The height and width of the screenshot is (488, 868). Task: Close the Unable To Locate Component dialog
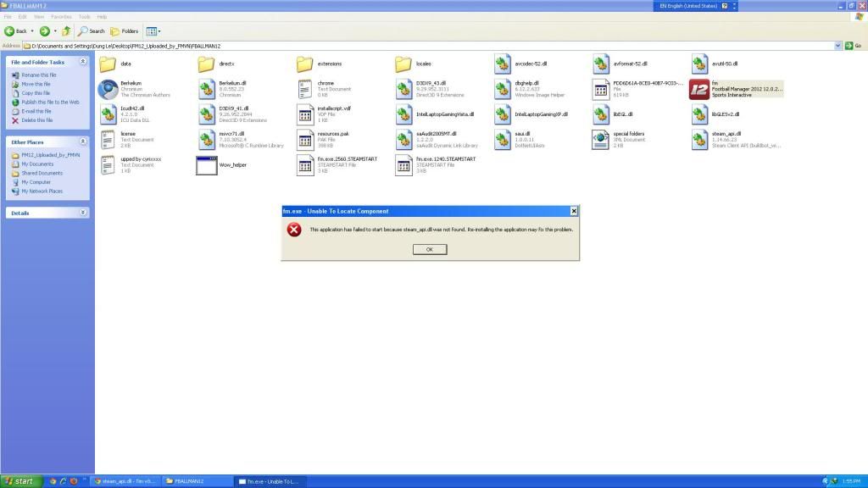tap(574, 211)
